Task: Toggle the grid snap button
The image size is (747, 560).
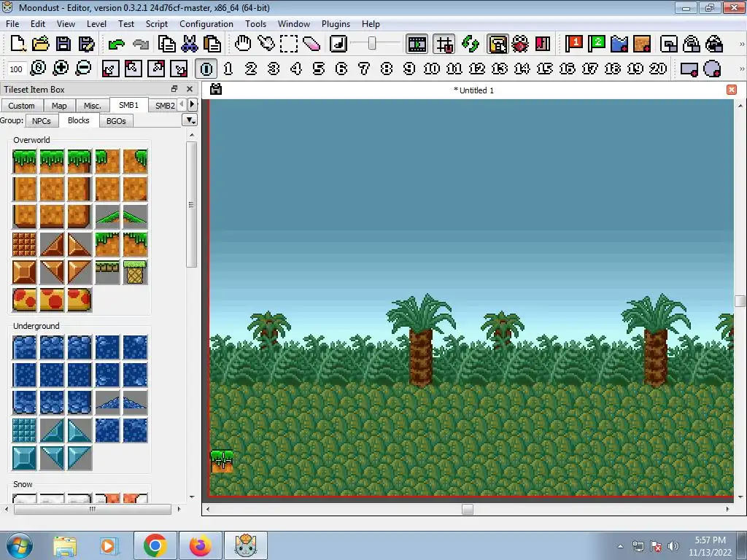Action: 444,44
